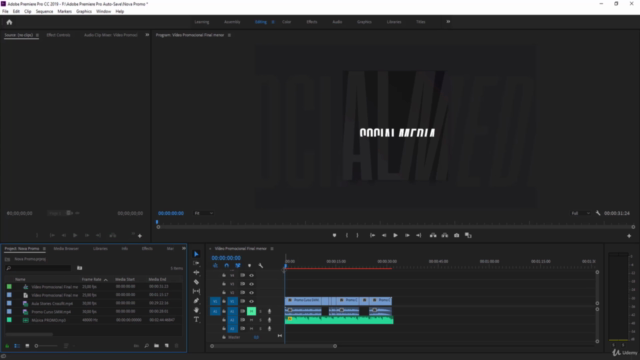Select the Hand tool
Viewport: 640px width, 360px height.
(x=196, y=310)
